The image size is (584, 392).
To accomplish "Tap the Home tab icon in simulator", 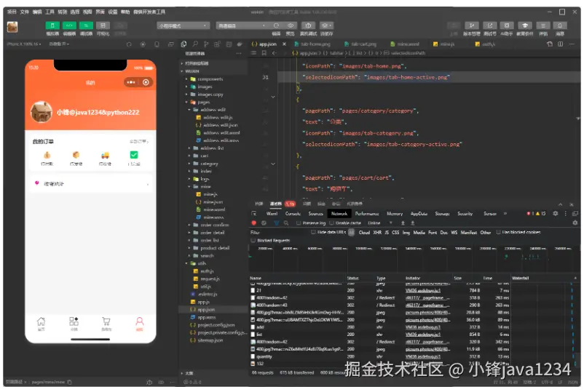I will [41, 323].
